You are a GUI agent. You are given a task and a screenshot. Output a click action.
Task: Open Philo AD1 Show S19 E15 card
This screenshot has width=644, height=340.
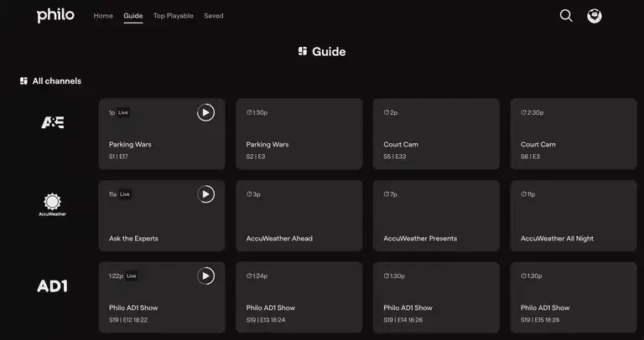click(574, 297)
